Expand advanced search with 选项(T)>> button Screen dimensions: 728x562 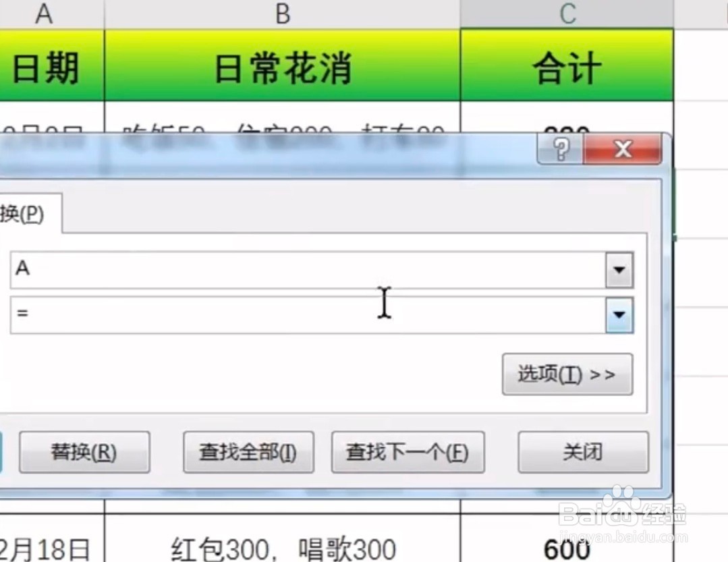click(x=567, y=374)
